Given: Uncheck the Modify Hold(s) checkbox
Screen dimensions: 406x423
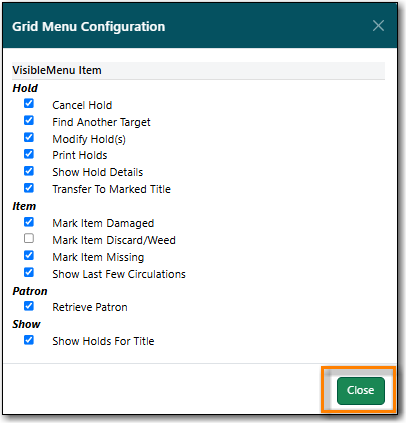Looking at the screenshot, I should pyautogui.click(x=29, y=137).
